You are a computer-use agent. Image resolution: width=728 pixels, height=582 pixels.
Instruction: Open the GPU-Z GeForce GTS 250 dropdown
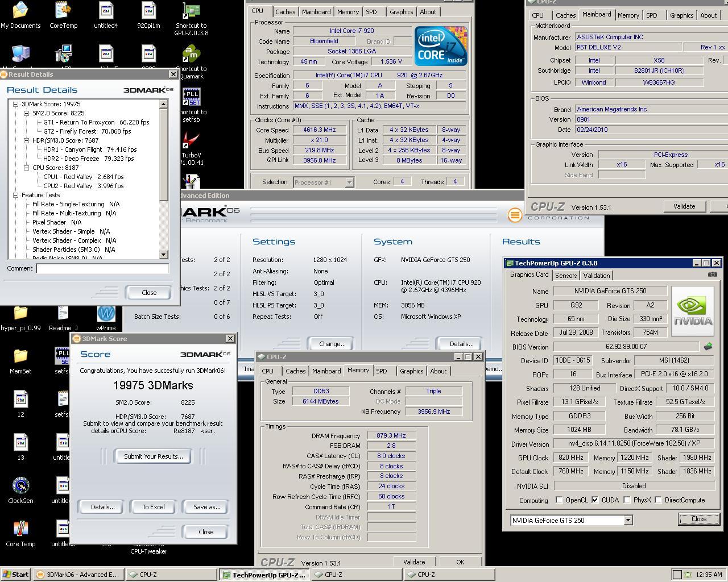pyautogui.click(x=628, y=521)
